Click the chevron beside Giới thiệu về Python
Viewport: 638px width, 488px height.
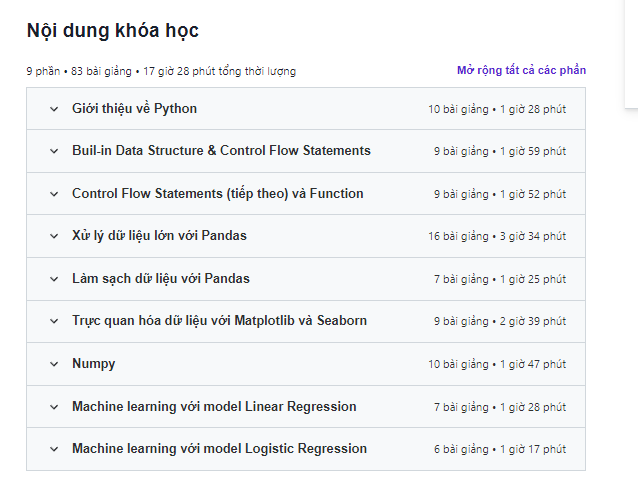54,109
